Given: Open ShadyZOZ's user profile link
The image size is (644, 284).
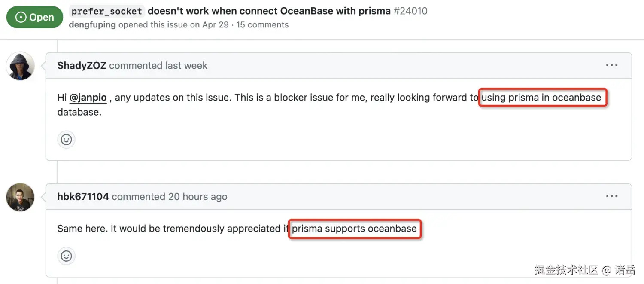Looking at the screenshot, I should point(82,66).
